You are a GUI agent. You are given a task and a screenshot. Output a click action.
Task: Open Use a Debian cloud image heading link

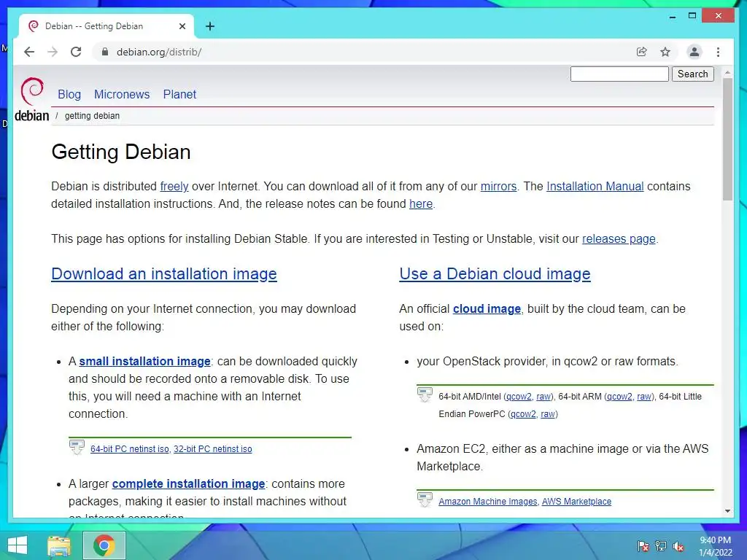495,274
